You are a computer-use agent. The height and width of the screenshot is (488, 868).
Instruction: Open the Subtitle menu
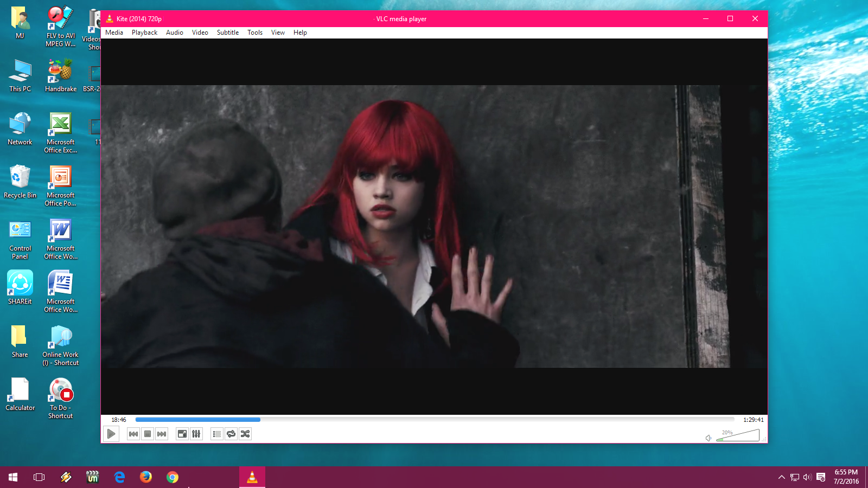[x=227, y=33]
